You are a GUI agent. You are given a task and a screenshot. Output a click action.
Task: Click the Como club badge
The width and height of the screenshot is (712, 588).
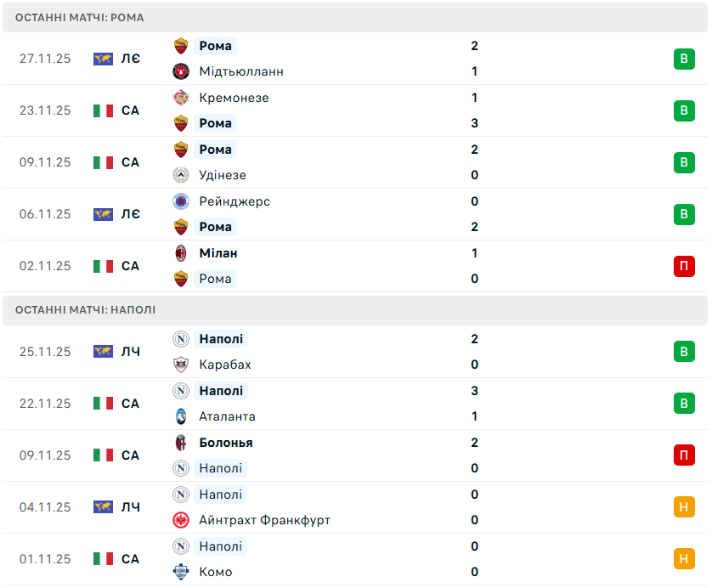point(180,572)
